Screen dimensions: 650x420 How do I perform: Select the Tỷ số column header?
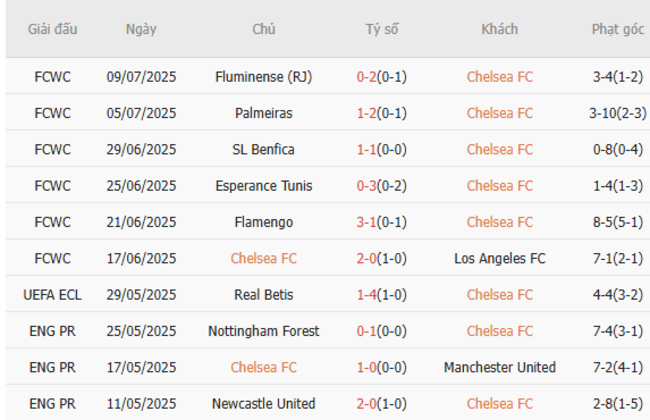point(381,29)
